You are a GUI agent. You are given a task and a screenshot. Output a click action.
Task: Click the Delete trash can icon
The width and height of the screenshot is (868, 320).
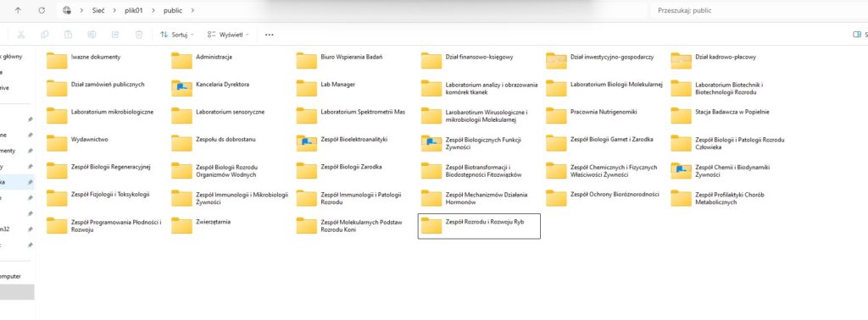tap(139, 34)
